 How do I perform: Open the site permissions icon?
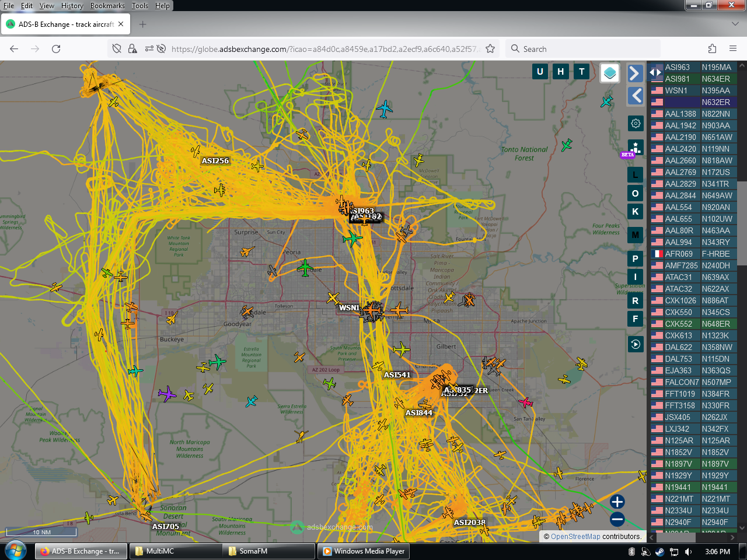149,49
